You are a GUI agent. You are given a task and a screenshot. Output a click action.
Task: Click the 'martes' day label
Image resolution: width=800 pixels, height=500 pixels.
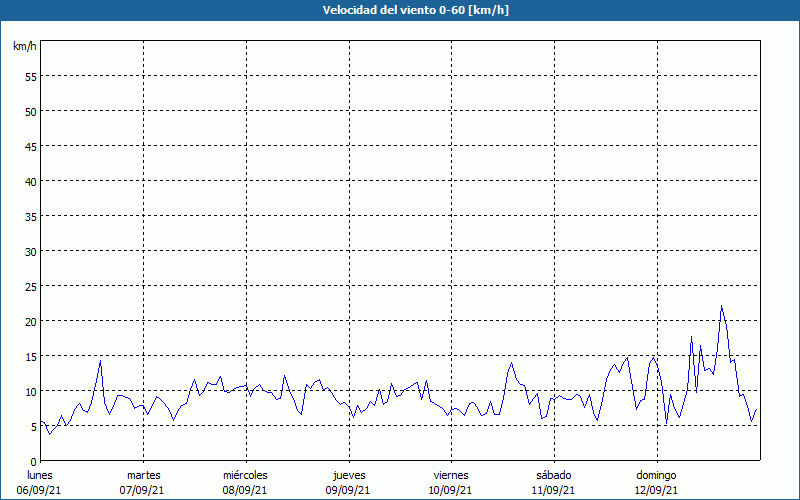coord(144,475)
